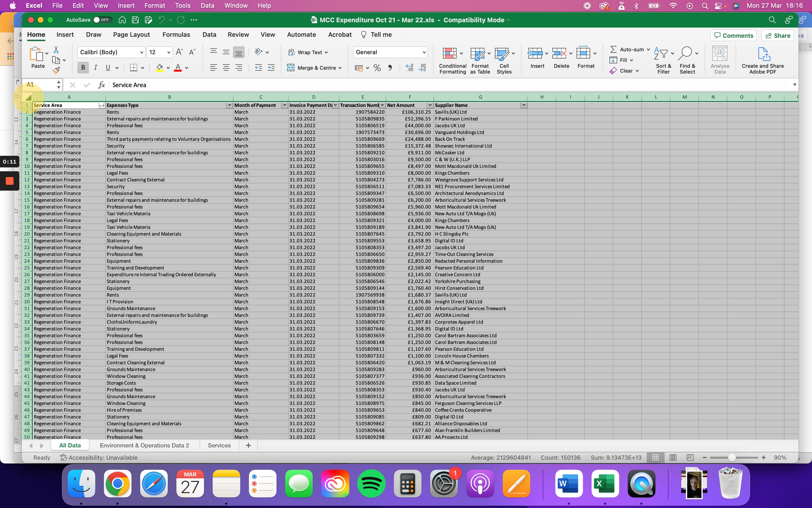Click the Redo arrow icon
This screenshot has width=812, height=508.
[x=181, y=20]
